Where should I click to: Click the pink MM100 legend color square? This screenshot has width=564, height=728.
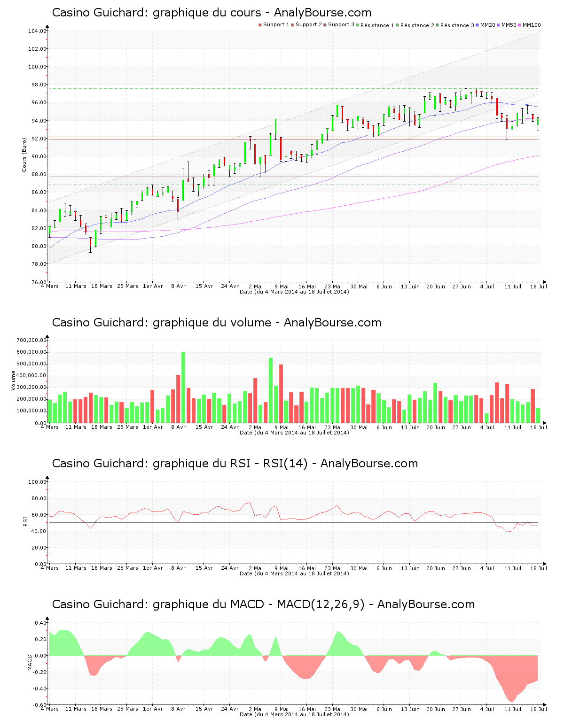(520, 25)
